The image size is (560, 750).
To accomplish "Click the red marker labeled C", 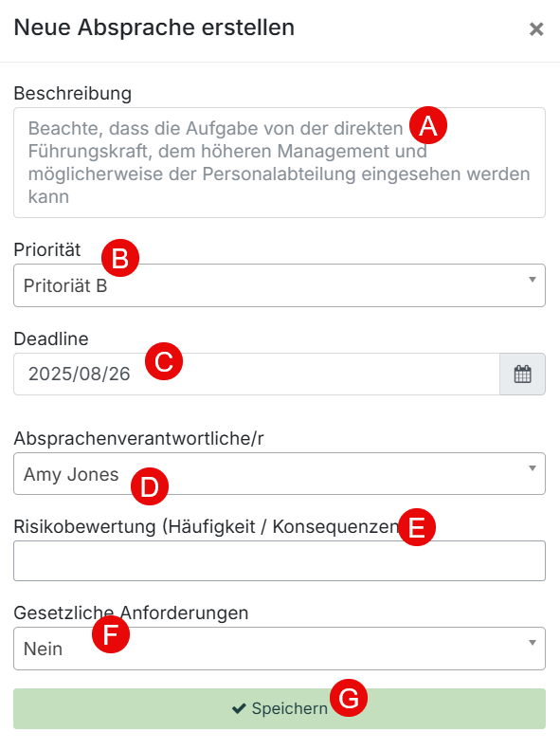I will click(x=164, y=361).
